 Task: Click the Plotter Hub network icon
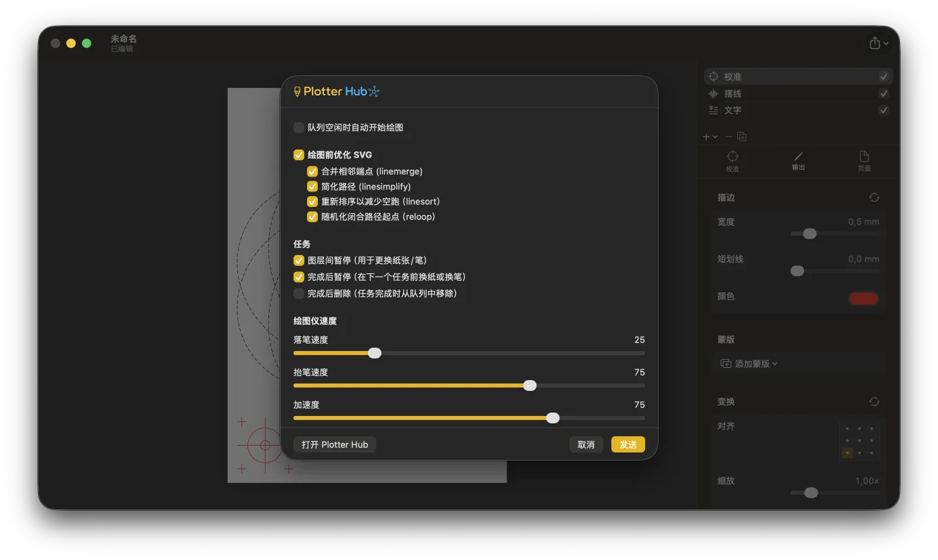coord(375,91)
